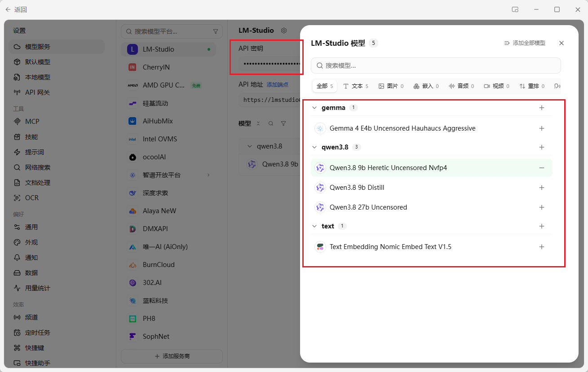This screenshot has height=372, width=588.
Task: Open MCP settings in the sidebar
Action: click(x=56, y=122)
